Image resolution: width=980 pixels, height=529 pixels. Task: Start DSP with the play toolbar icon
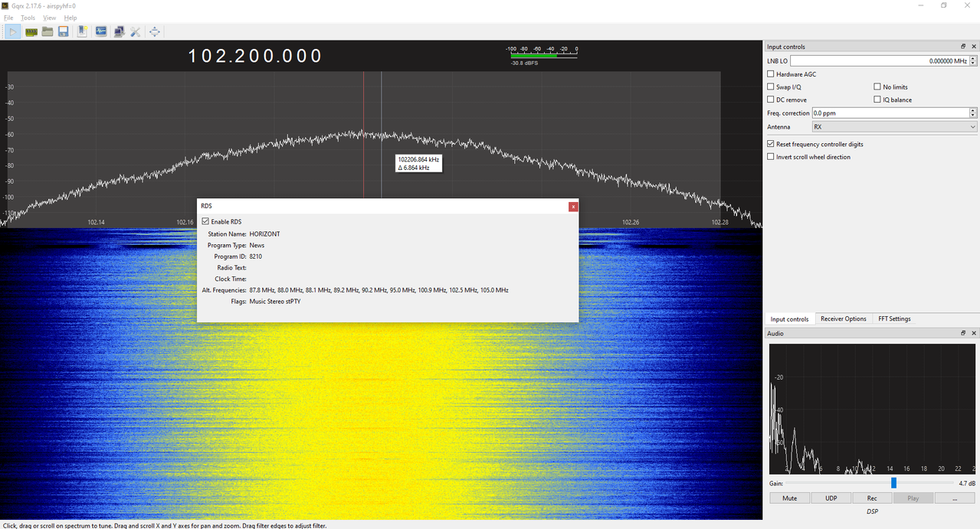click(x=13, y=31)
